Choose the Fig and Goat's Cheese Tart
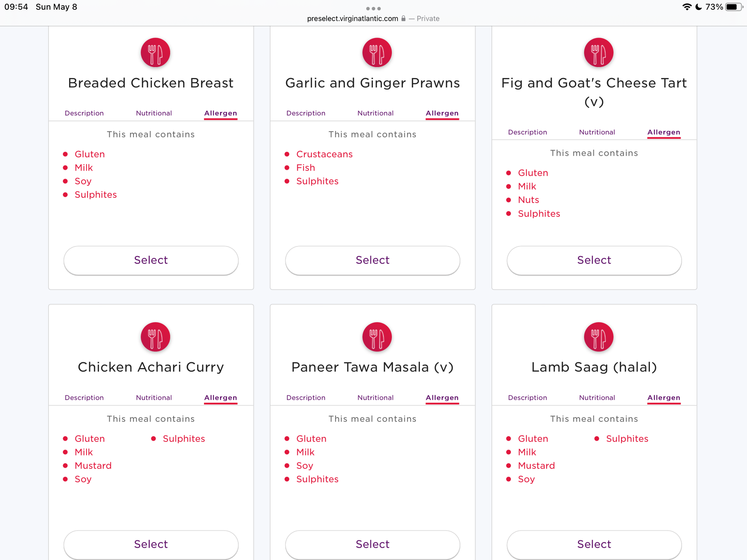This screenshot has height=560, width=747. (594, 260)
